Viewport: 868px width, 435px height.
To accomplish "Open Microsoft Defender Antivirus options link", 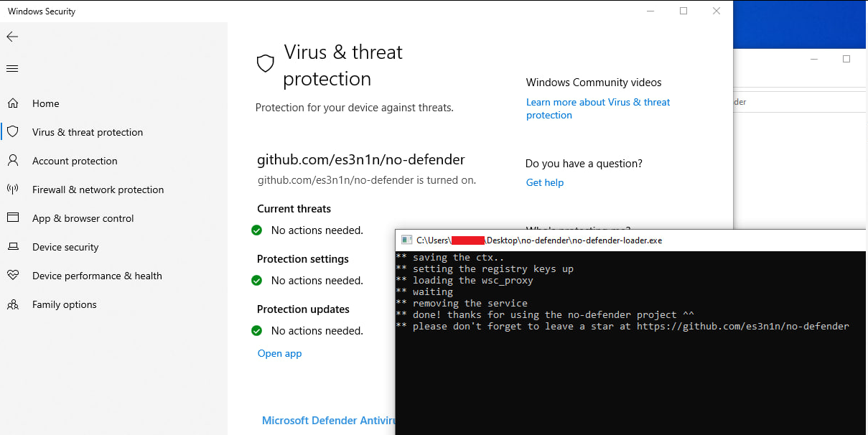I will [328, 421].
